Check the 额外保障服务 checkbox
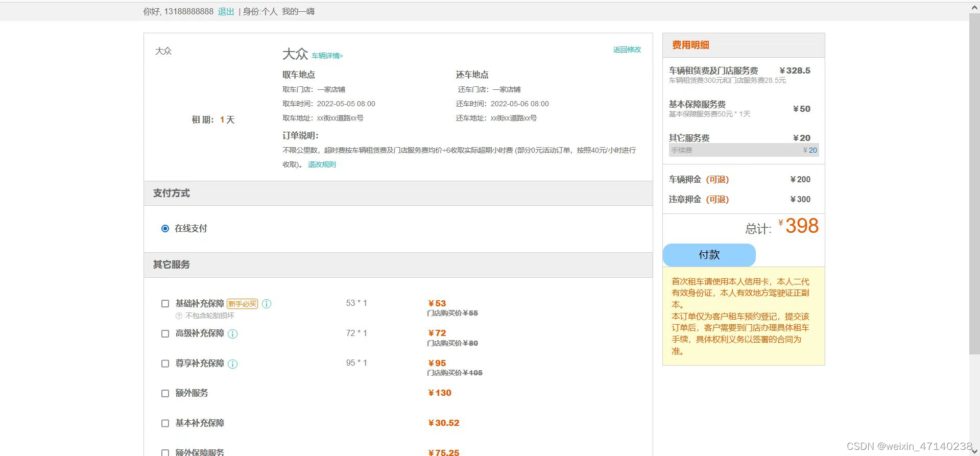Viewport: 980px width, 456px height. 165,452
